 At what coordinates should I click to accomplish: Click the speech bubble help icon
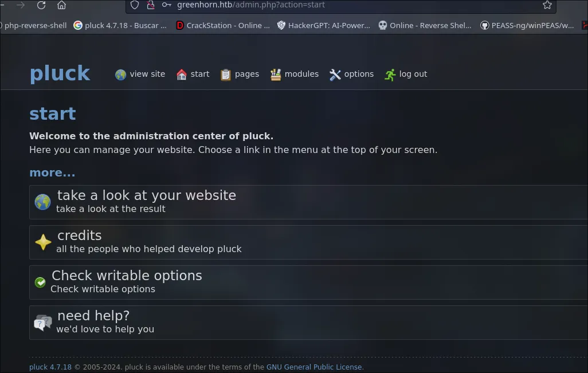(x=43, y=323)
